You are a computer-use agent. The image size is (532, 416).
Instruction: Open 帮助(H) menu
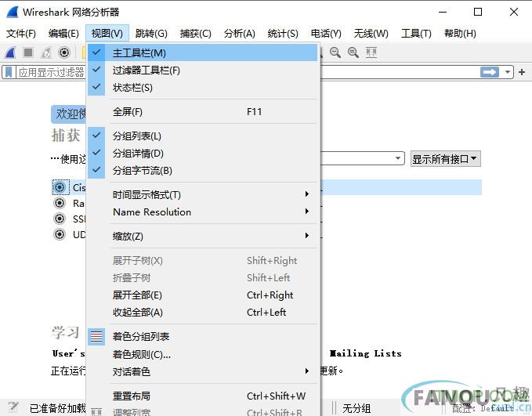tap(461, 33)
